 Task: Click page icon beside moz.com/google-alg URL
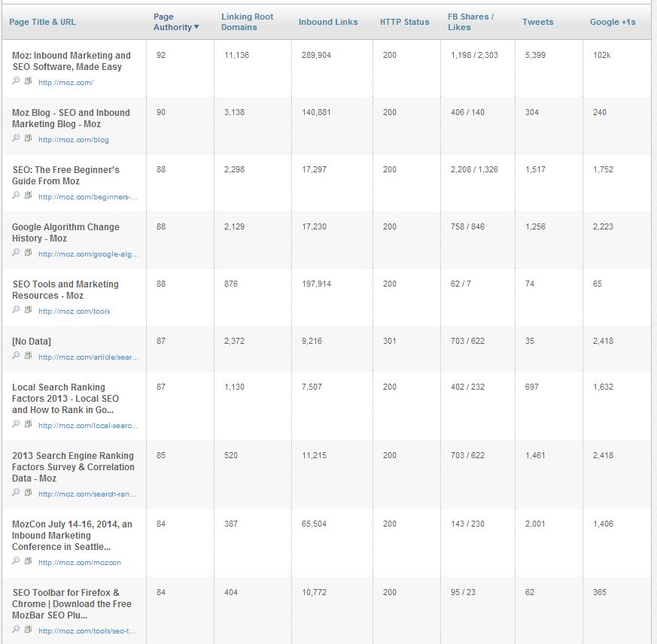[28, 252]
